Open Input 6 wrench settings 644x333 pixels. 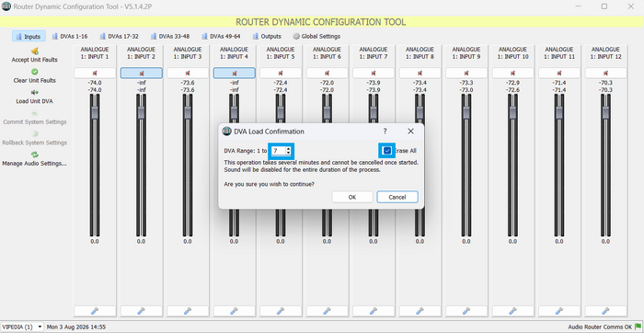point(327,311)
